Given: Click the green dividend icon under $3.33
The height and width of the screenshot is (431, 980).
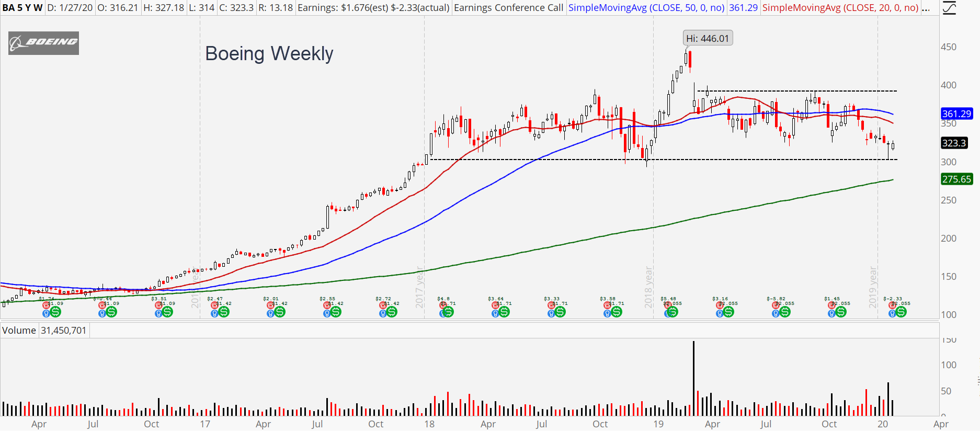Looking at the screenshot, I should pos(560,312).
